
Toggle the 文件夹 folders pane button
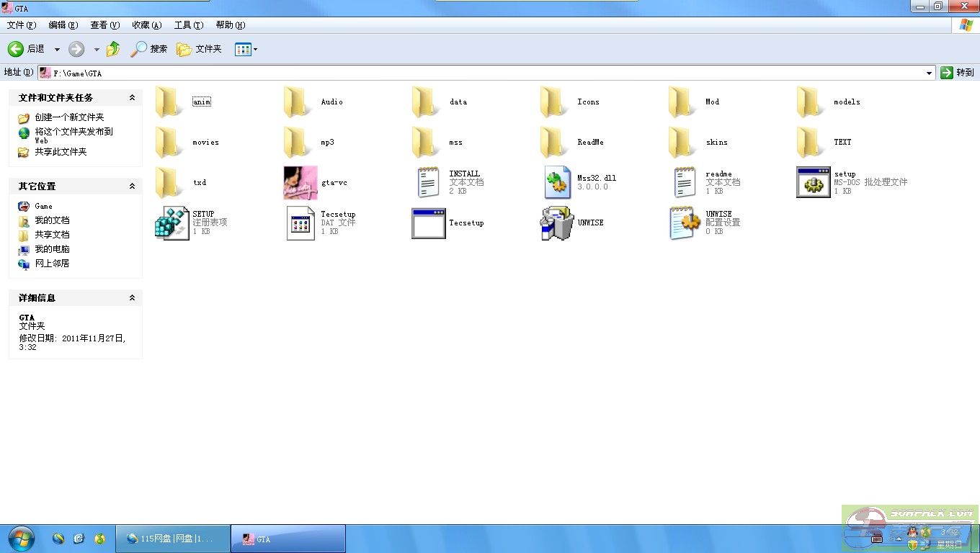point(200,49)
